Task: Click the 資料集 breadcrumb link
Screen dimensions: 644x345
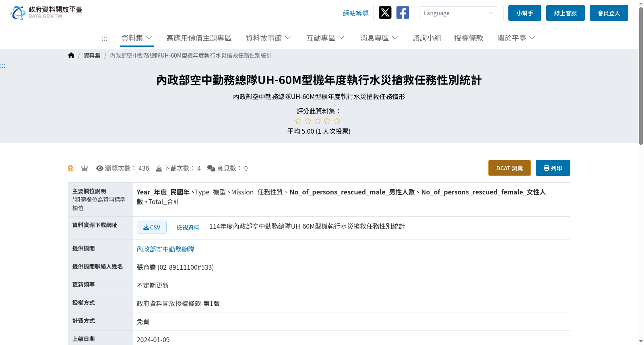Action: (x=92, y=56)
